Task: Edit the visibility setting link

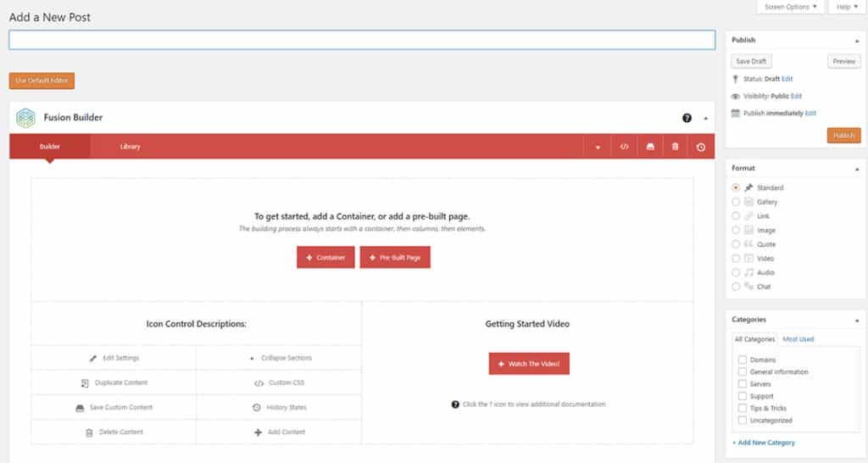Action: [796, 97]
